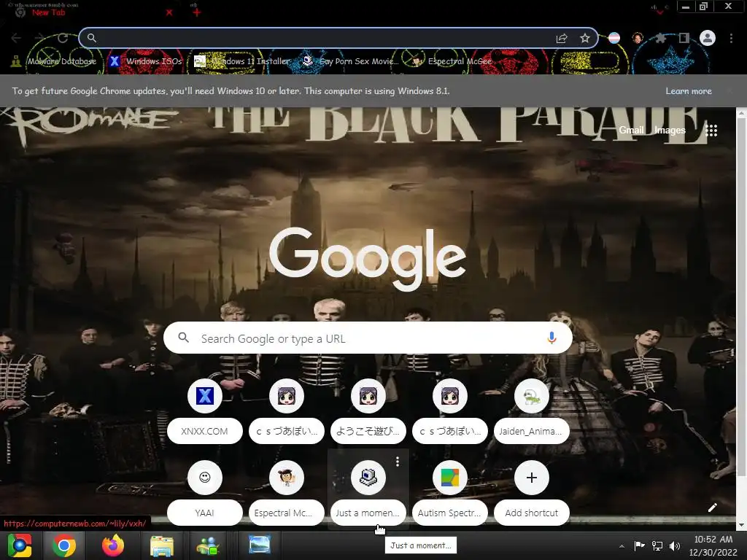This screenshot has width=747, height=560.
Task: Open the Windows ISOs bookmark
Action: 146,61
